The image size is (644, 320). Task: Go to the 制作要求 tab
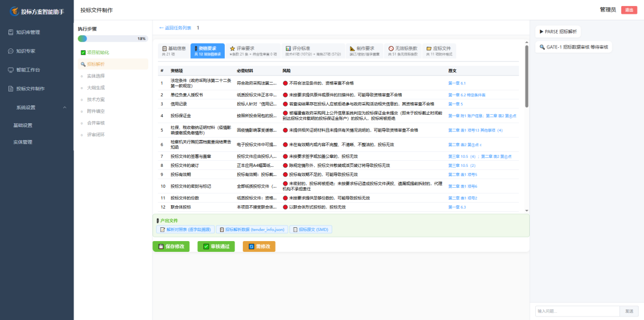[x=364, y=50]
